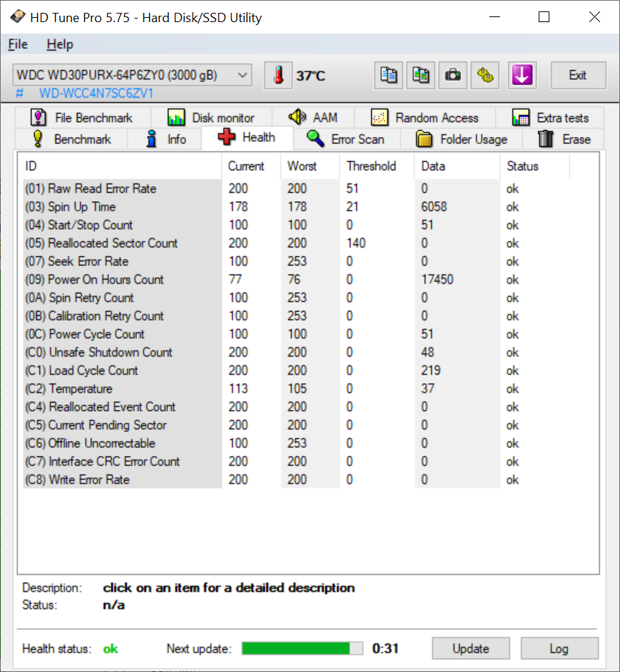The height and width of the screenshot is (672, 620).
Task: Go to the Erase tab
Action: point(564,139)
